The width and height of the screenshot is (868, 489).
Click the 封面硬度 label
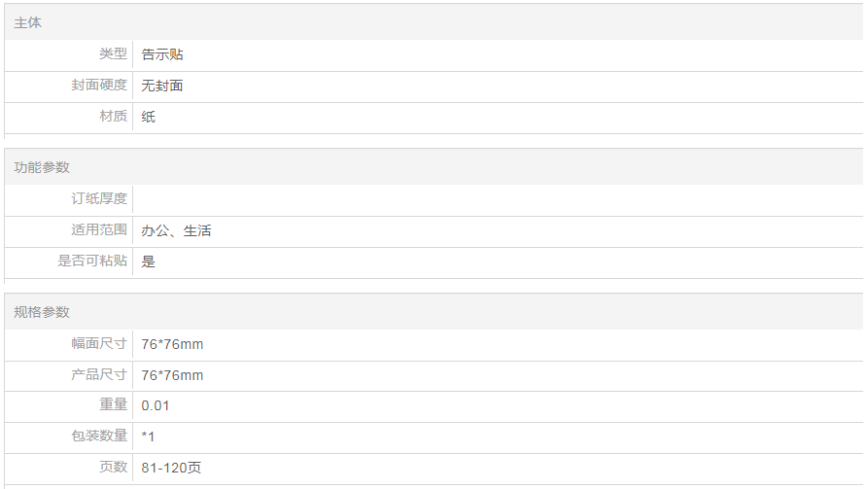coord(99,86)
